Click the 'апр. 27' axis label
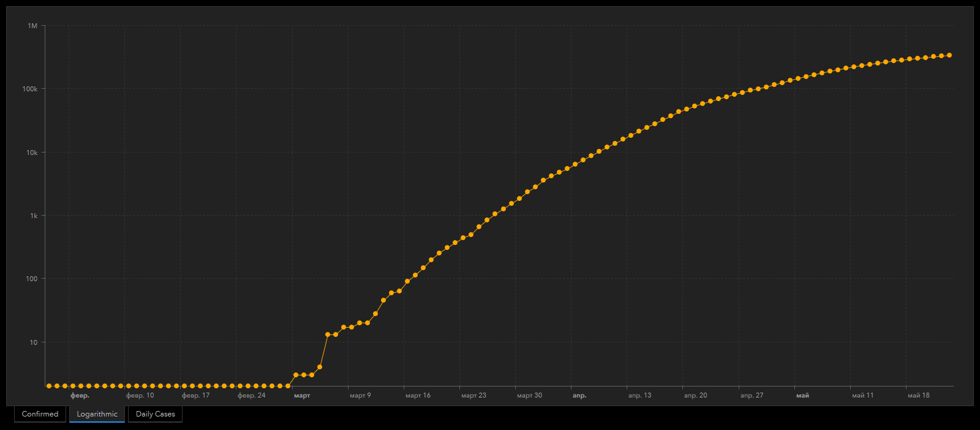Image resolution: width=980 pixels, height=430 pixels. point(752,396)
